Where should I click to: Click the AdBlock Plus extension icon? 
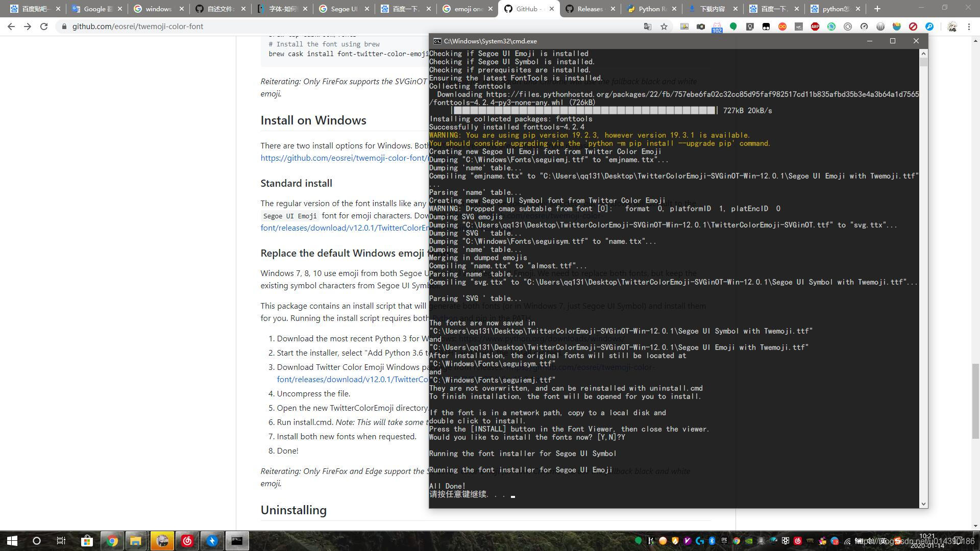click(815, 27)
